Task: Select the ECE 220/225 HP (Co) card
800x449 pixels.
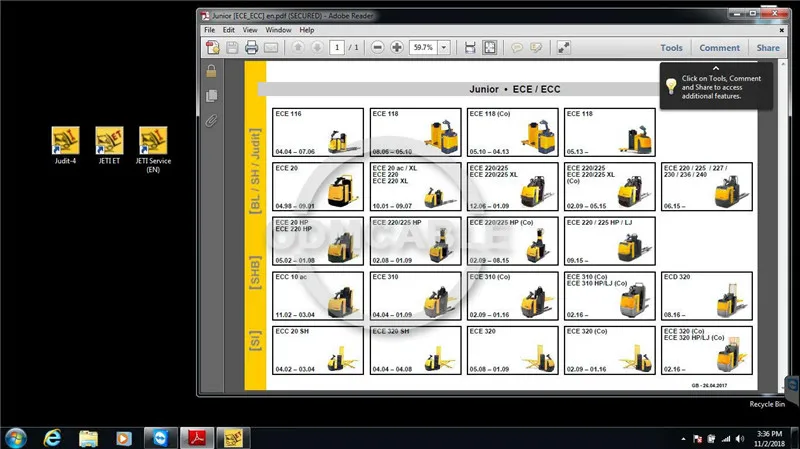Action: 513,241
